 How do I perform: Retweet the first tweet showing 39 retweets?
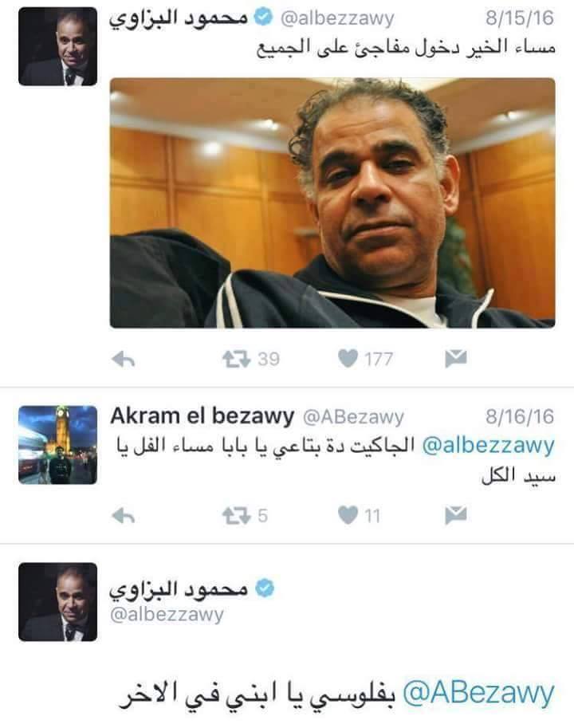236,359
